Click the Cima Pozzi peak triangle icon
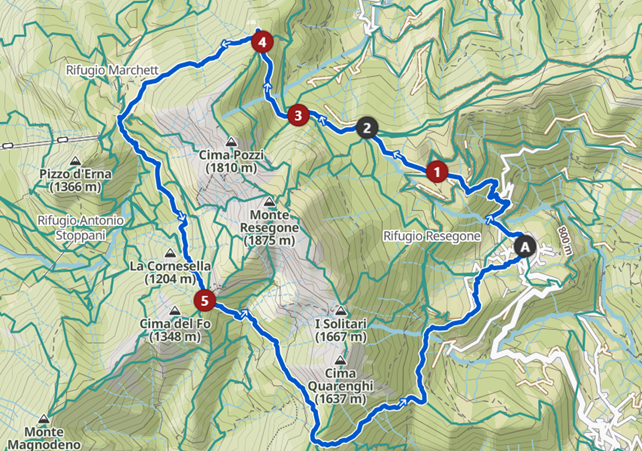Image resolution: width=642 pixels, height=451 pixels. 231,142
